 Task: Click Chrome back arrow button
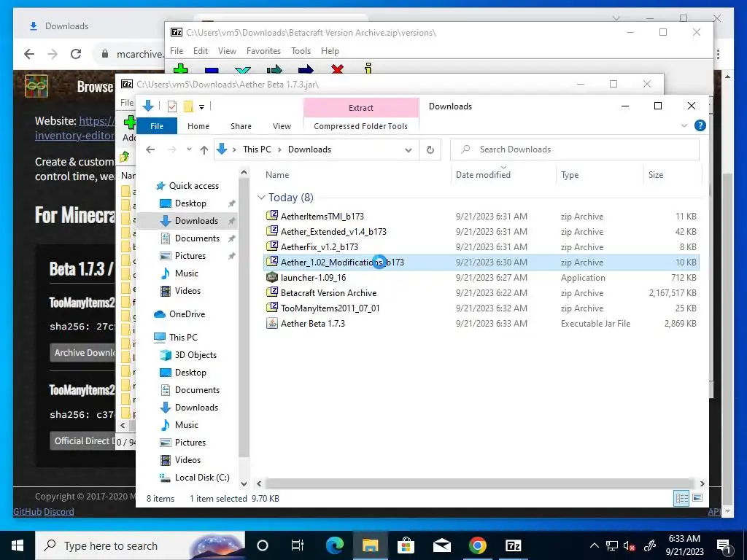[x=29, y=54]
